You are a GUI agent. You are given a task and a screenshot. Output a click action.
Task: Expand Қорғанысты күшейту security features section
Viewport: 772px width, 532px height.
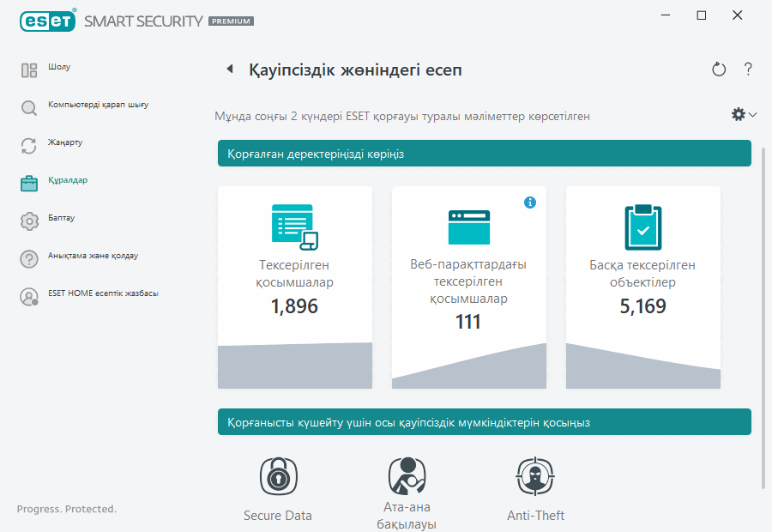(x=485, y=421)
